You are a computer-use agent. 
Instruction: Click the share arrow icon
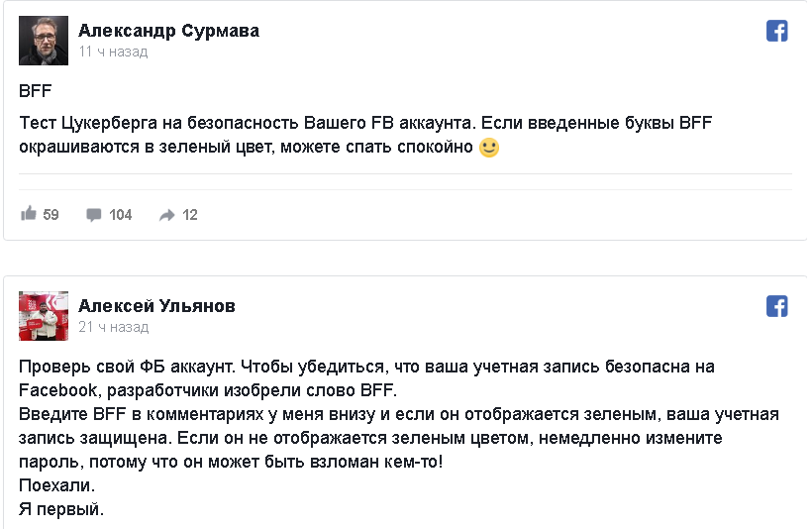pyautogui.click(x=167, y=215)
